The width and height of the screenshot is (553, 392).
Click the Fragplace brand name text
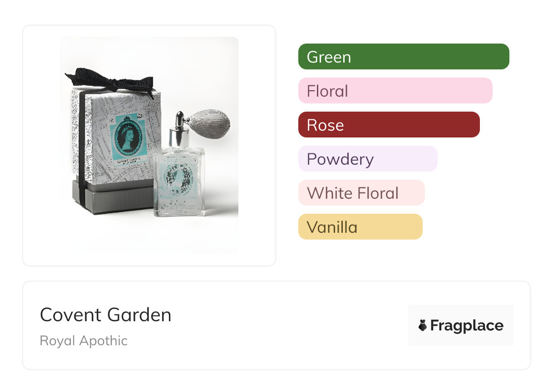click(467, 326)
